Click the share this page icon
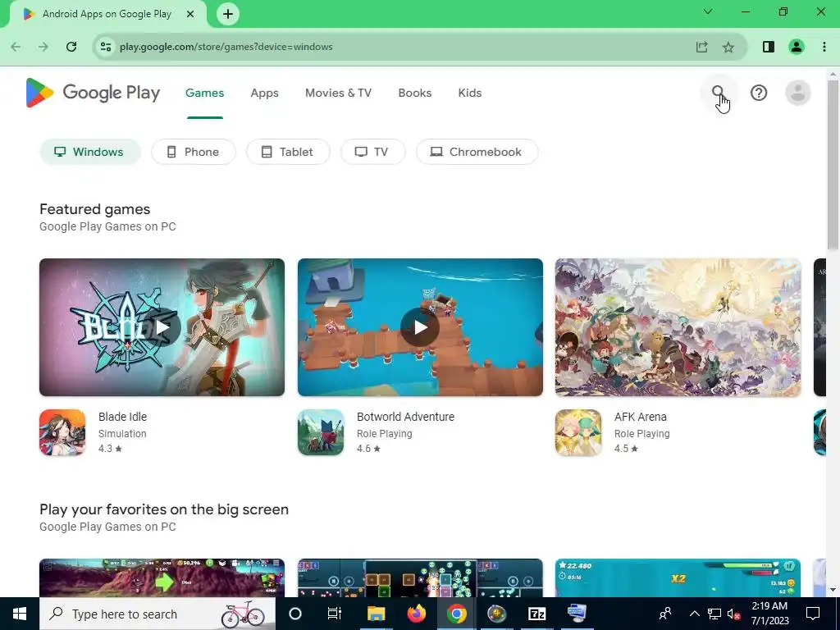 pos(701,47)
